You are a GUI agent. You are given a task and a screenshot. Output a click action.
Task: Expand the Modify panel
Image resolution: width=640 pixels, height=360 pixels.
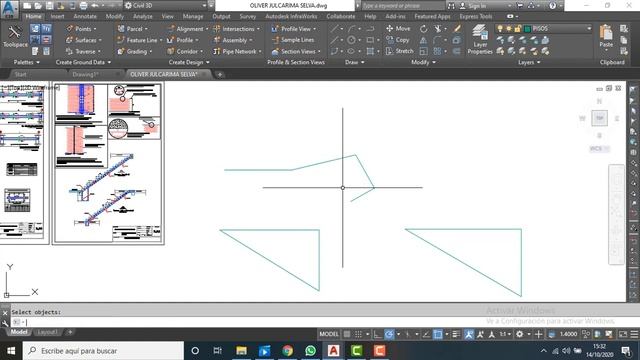coord(423,62)
